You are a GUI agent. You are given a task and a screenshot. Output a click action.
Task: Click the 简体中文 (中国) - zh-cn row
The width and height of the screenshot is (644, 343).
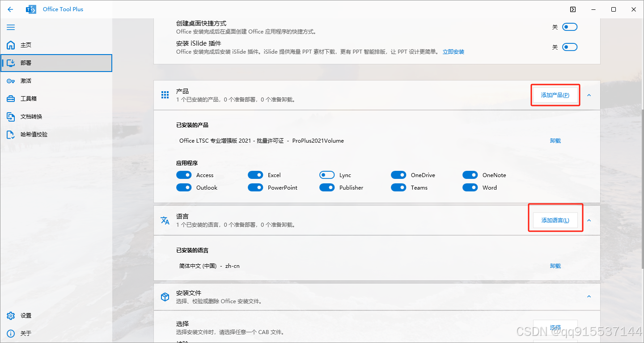click(x=377, y=266)
